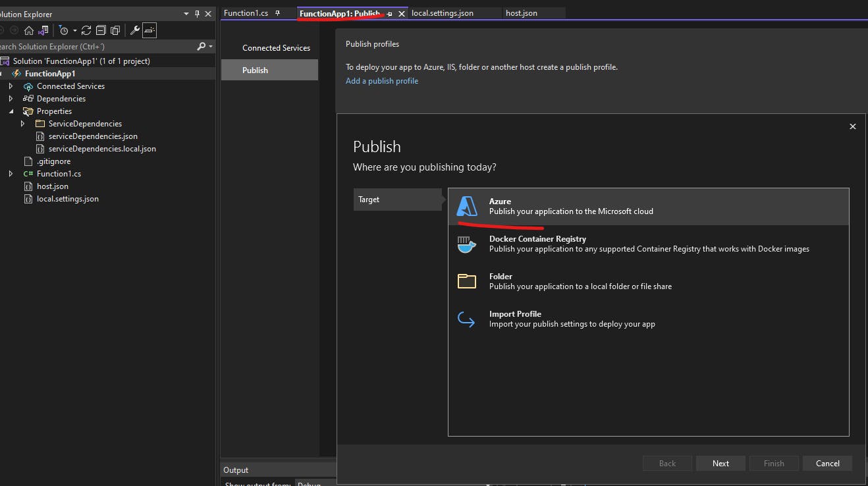Expand the Dependencies tree node

(11, 98)
